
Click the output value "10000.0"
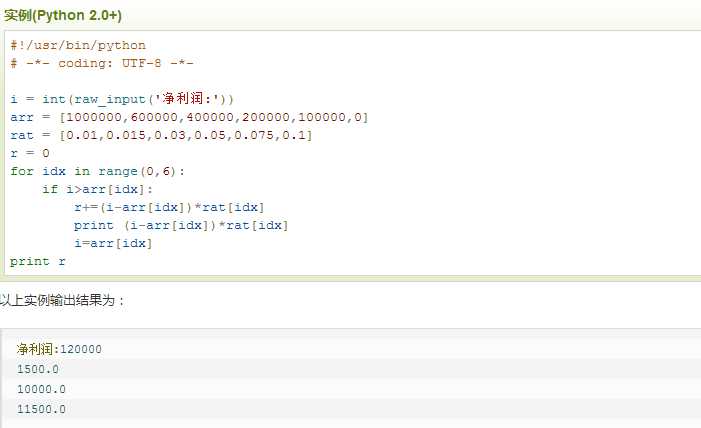(x=42, y=389)
